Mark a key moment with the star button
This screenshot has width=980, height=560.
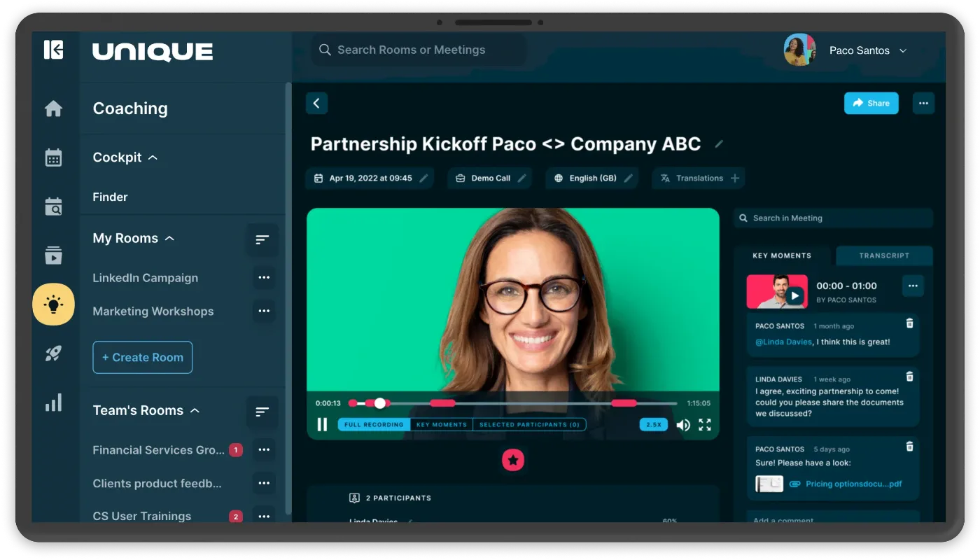coord(513,460)
